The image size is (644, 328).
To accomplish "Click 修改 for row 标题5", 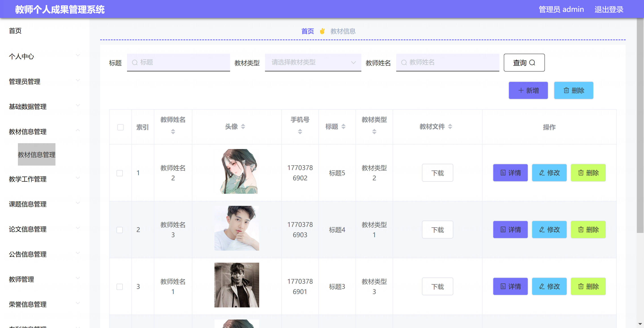I will pos(549,173).
